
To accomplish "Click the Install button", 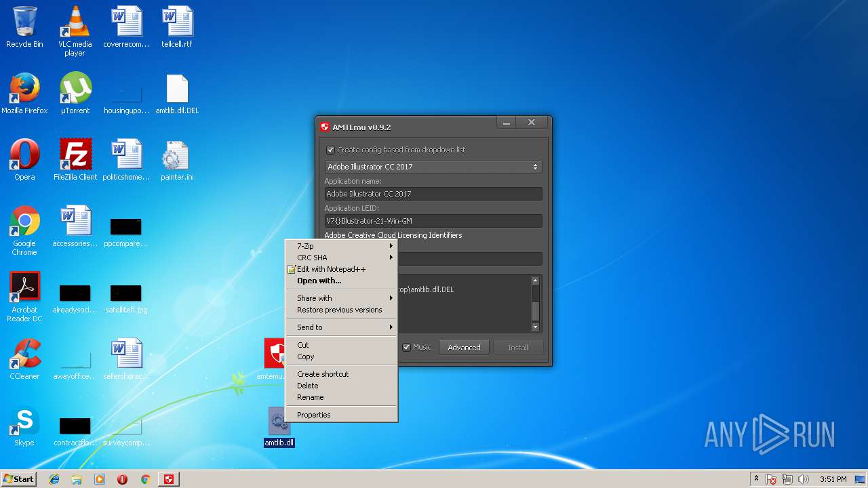I will click(518, 348).
